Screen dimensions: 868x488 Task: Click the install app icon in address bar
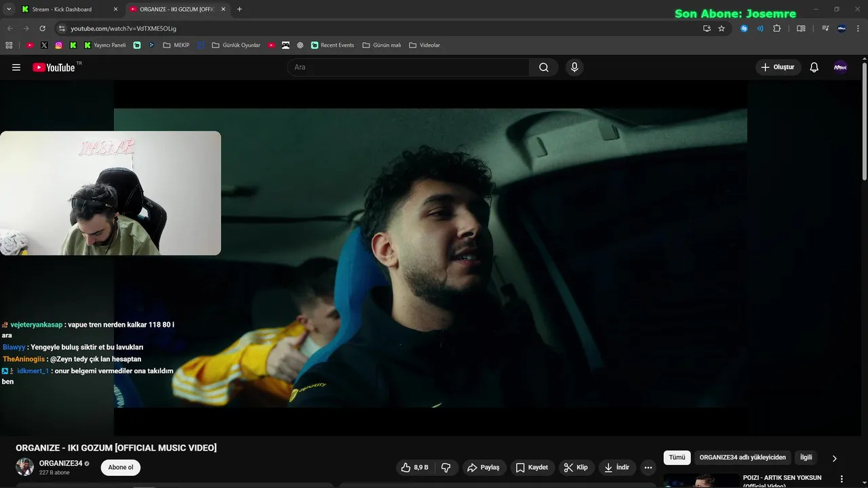(707, 28)
